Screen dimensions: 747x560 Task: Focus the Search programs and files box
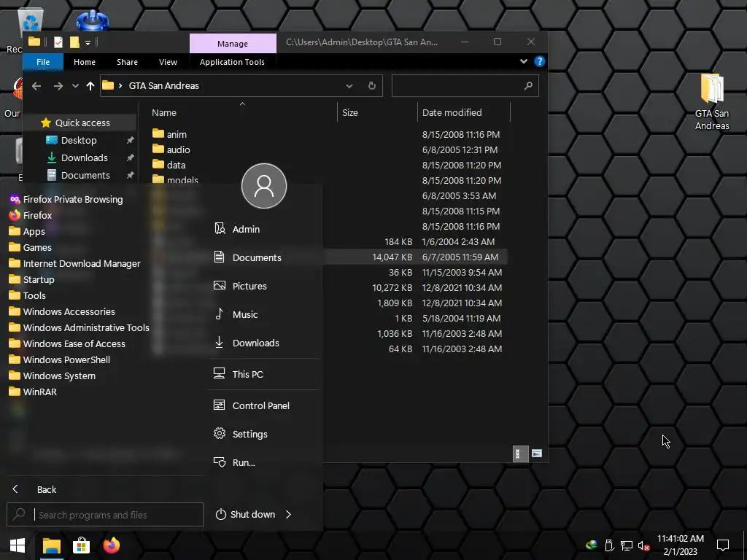(x=105, y=515)
